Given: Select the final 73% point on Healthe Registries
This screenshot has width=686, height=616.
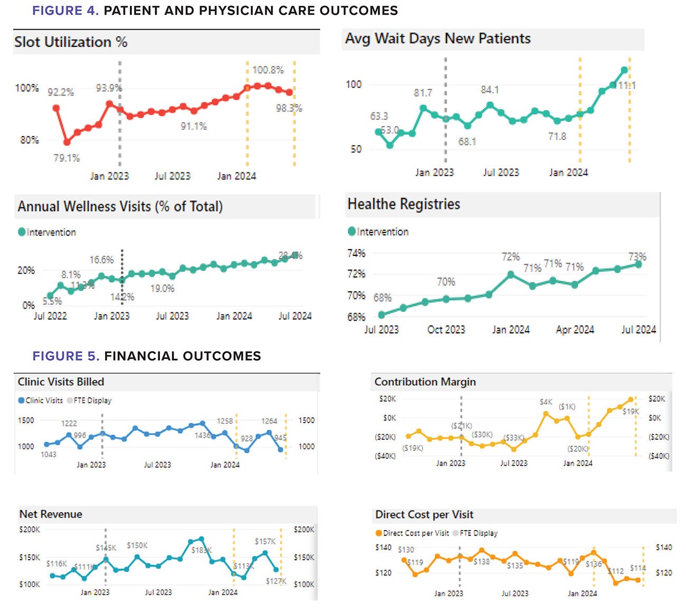Looking at the screenshot, I should tap(639, 264).
